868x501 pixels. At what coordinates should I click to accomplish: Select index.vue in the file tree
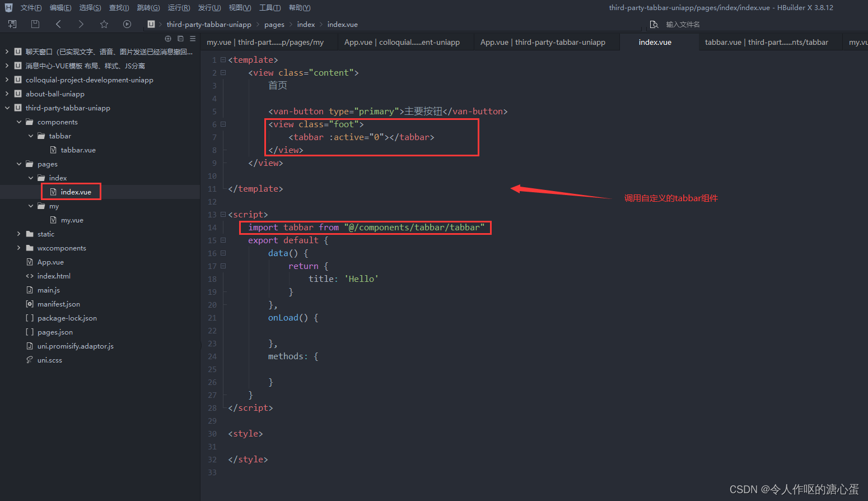click(x=76, y=192)
